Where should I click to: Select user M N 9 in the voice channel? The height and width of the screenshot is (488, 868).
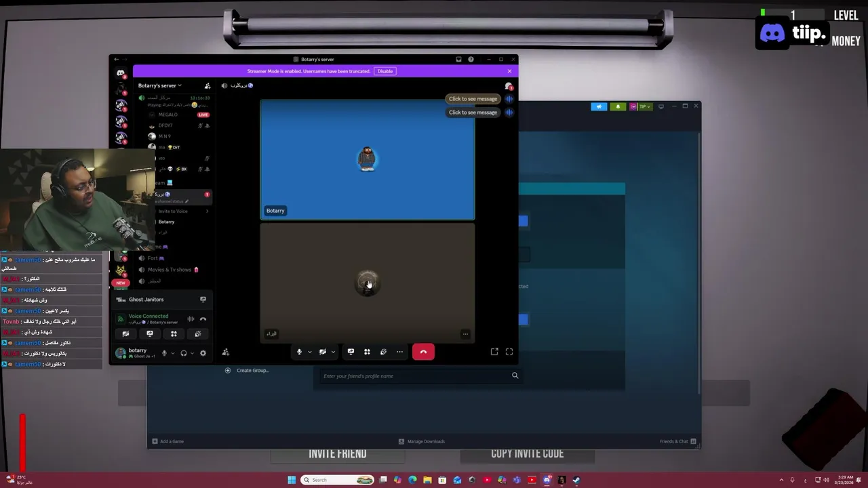179,136
